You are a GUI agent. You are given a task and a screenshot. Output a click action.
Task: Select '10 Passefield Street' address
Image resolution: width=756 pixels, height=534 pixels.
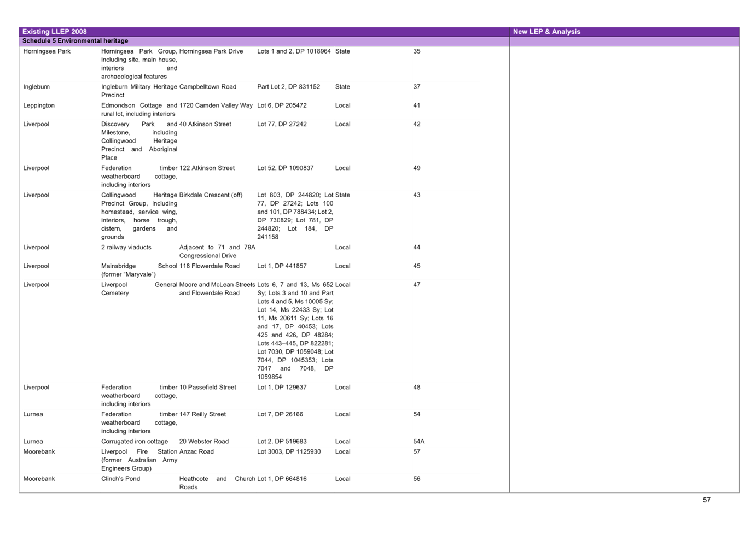coord(208,388)
